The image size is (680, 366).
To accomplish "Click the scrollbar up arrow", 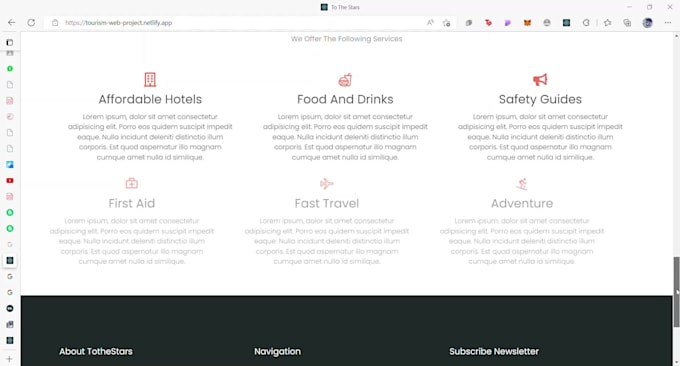I will point(676,36).
